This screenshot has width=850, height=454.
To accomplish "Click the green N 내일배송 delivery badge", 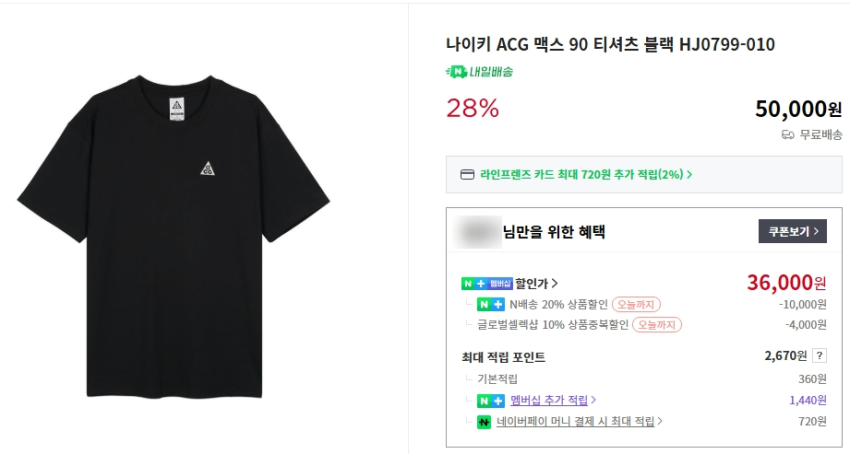I will pyautogui.click(x=479, y=72).
